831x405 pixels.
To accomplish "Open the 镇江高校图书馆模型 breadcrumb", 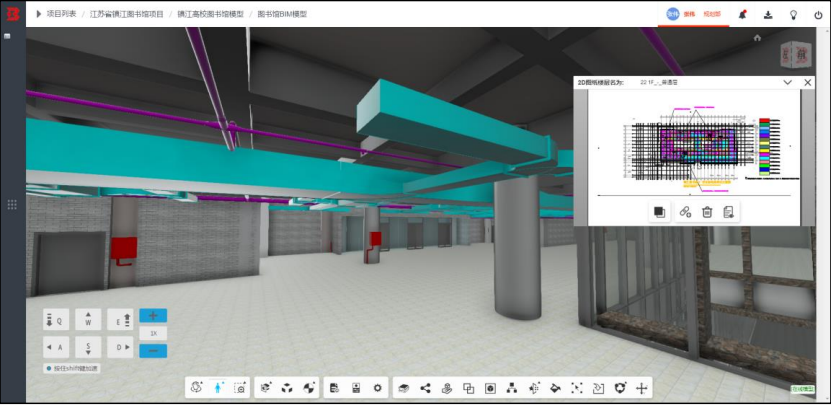I will [210, 14].
